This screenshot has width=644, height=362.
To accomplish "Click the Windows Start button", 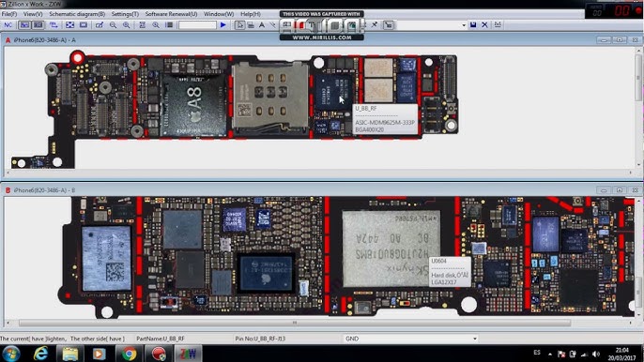I will (10, 354).
